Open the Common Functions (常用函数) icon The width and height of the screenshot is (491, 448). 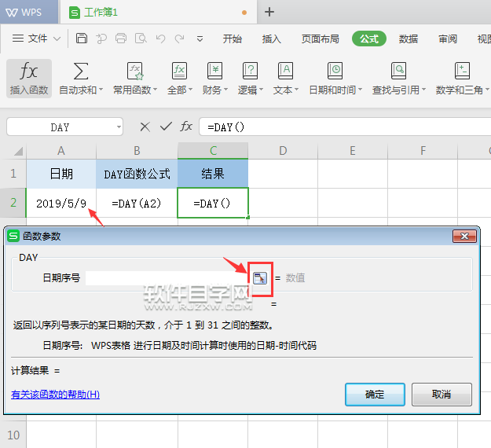tap(135, 71)
